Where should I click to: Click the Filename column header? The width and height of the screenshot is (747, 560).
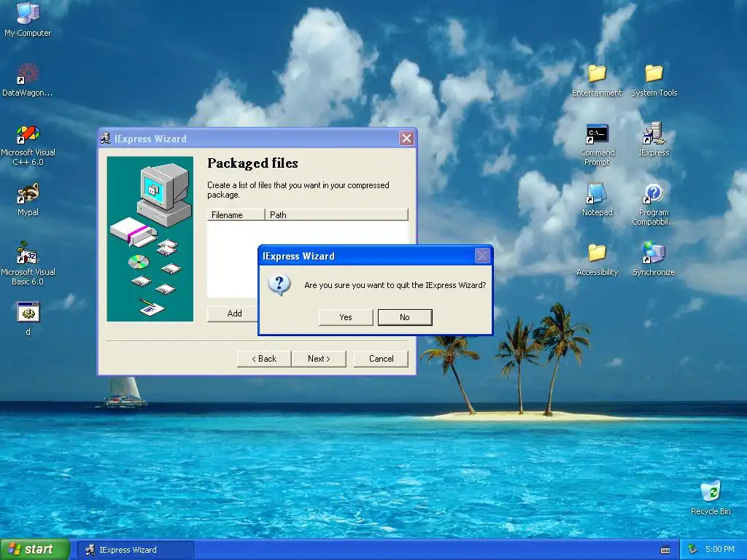(236, 215)
